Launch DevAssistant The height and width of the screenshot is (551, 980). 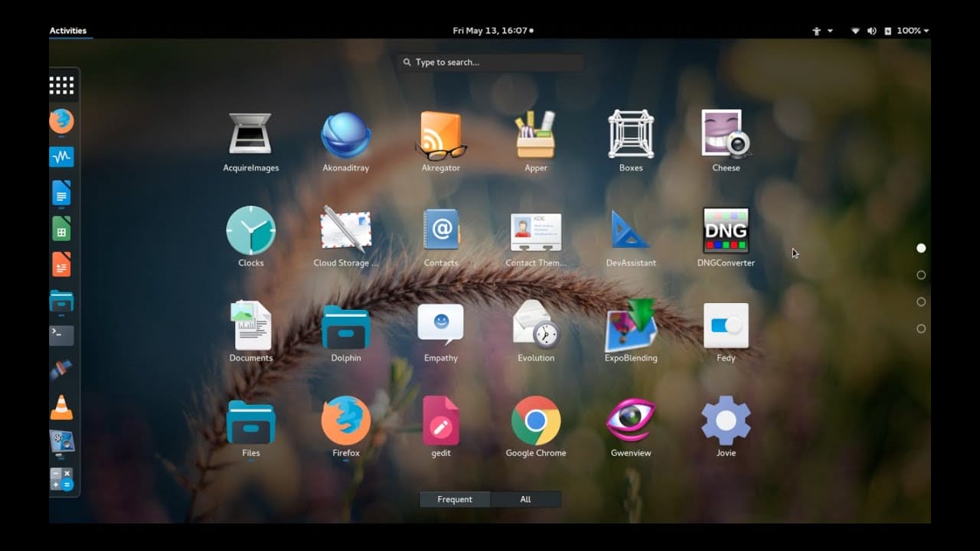[631, 230]
